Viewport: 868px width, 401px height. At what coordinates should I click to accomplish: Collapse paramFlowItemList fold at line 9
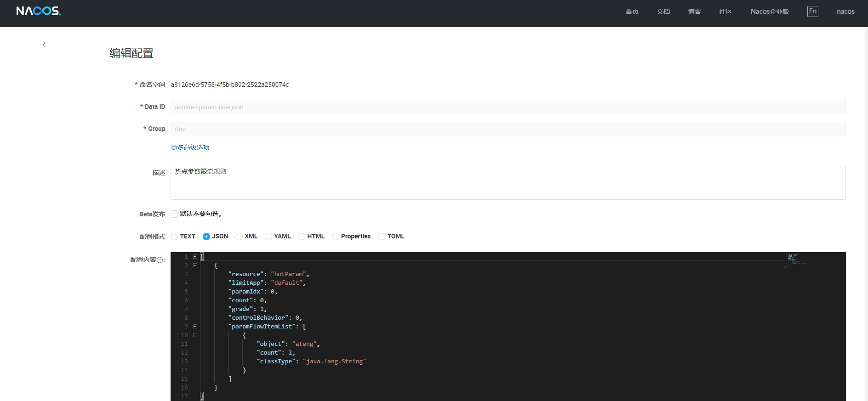[x=195, y=327]
